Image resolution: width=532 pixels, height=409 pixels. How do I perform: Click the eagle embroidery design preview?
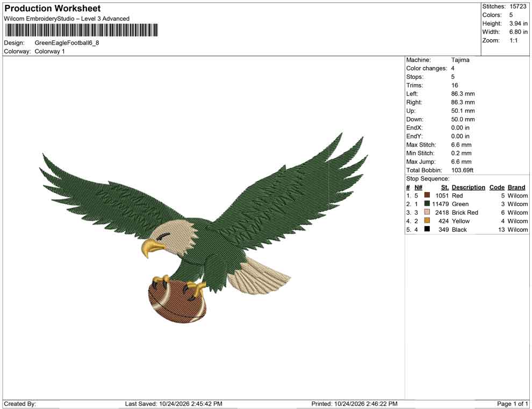(204, 228)
